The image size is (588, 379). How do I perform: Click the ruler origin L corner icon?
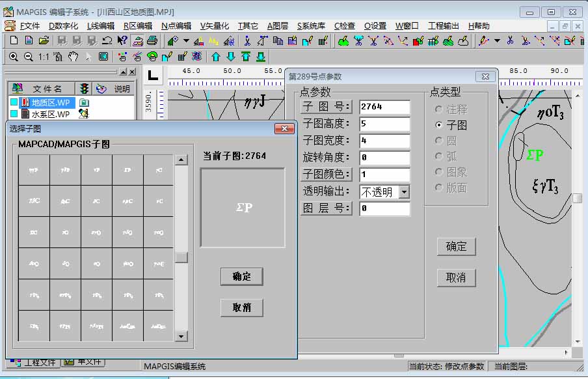(153, 76)
